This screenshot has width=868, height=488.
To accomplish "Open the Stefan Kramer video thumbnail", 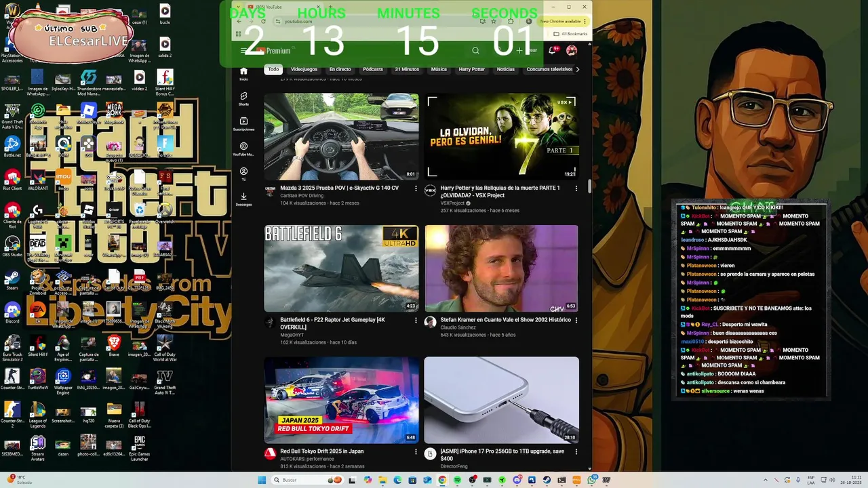I will (x=502, y=268).
